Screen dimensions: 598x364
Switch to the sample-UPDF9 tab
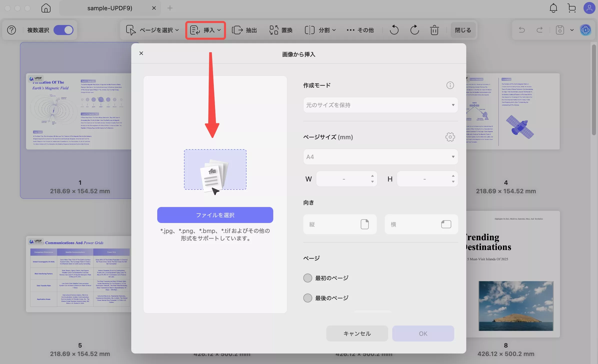(x=109, y=8)
